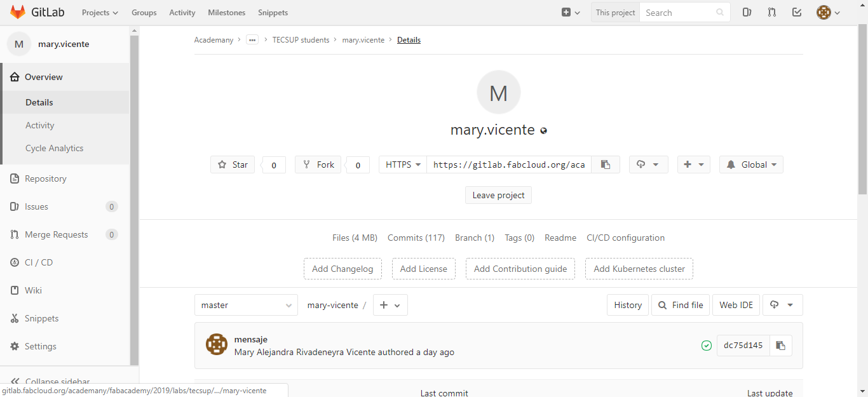Open the Branch (1) link
The width and height of the screenshot is (868, 397).
point(475,238)
